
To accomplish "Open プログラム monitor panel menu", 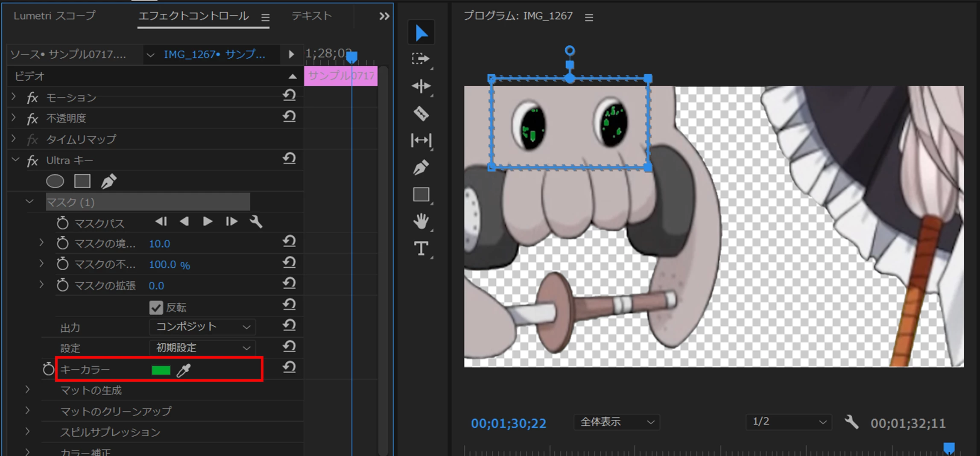I will point(589,18).
